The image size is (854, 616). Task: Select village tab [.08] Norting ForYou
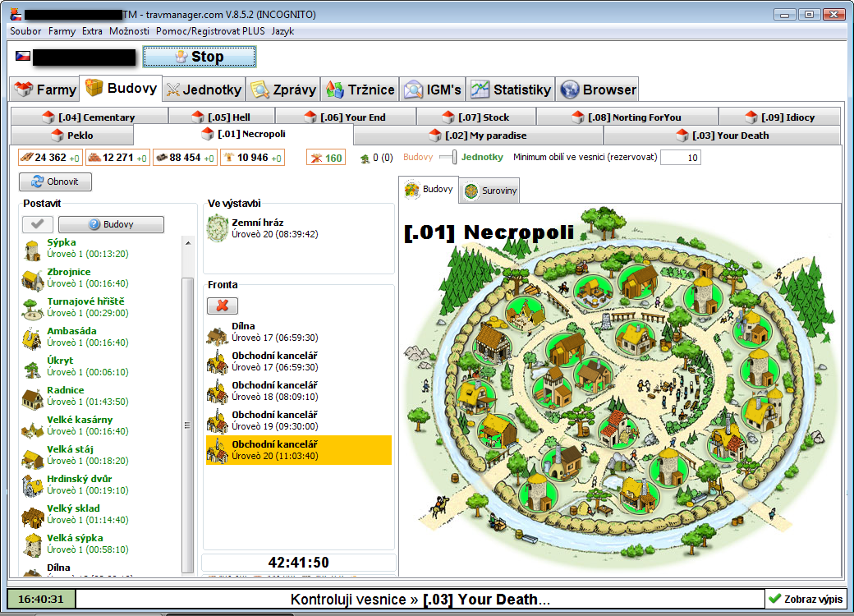pos(627,117)
